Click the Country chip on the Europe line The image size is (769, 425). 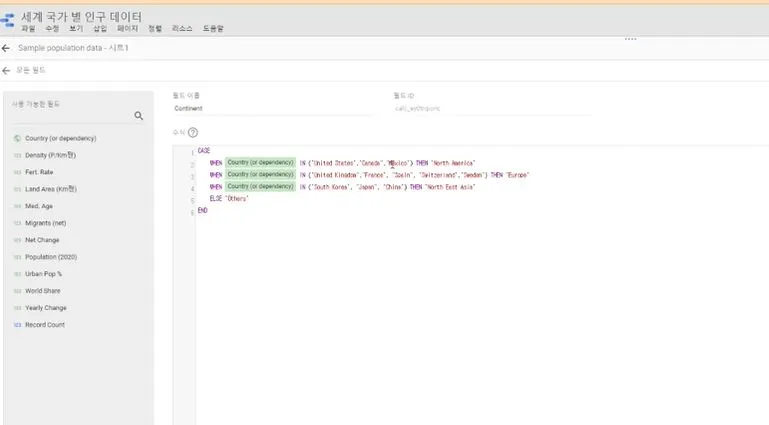[x=260, y=175]
